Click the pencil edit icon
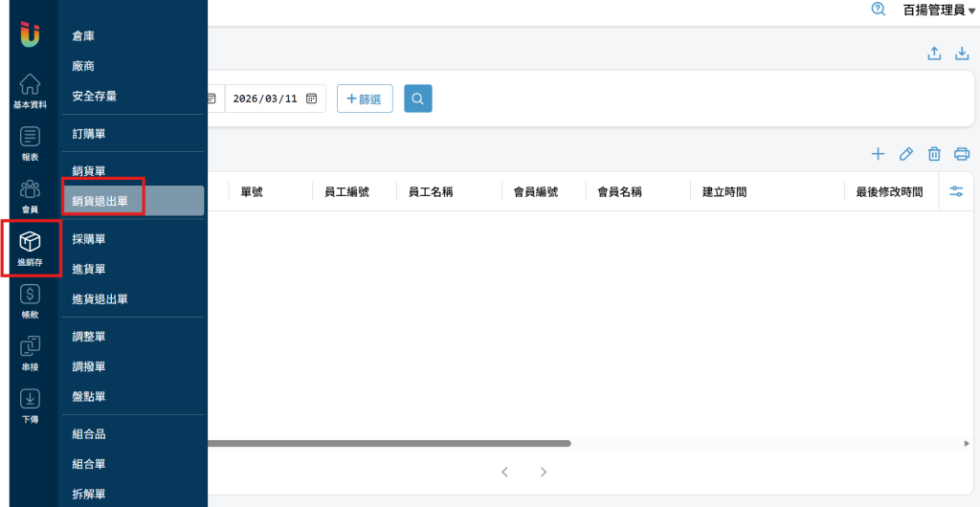This screenshot has height=507, width=980. coord(905,154)
